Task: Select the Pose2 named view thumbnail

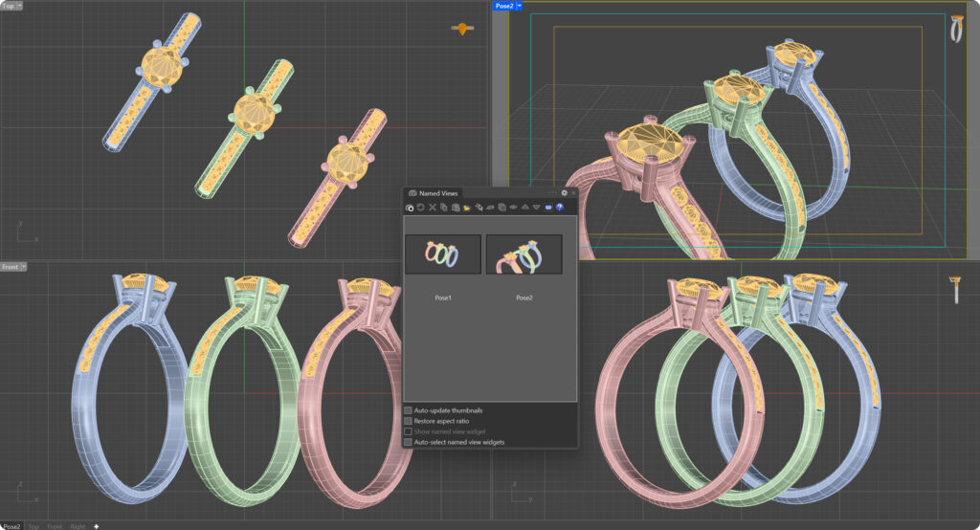Action: [523, 254]
